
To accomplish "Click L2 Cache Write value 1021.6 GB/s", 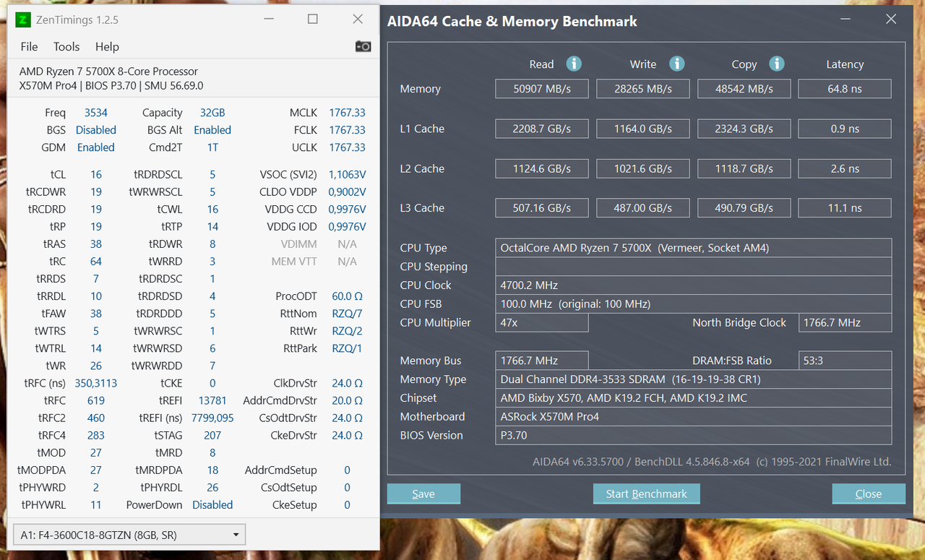I will (x=644, y=168).
